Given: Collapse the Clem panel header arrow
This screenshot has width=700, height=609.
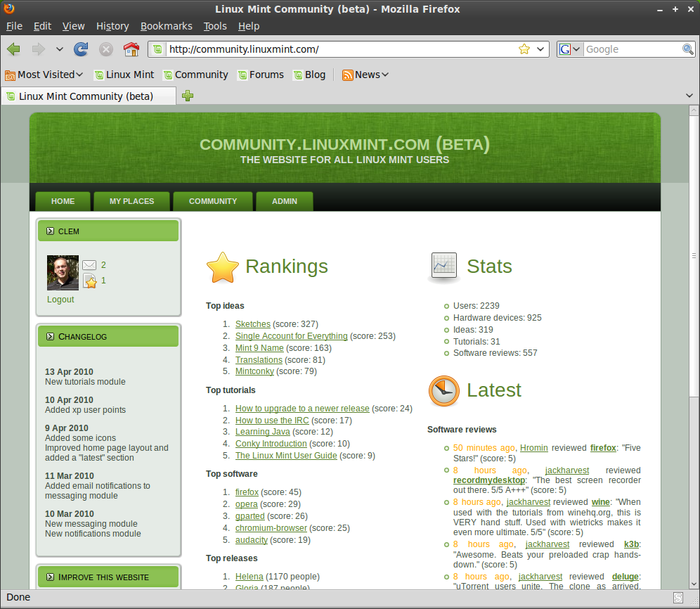Looking at the screenshot, I should pyautogui.click(x=51, y=231).
